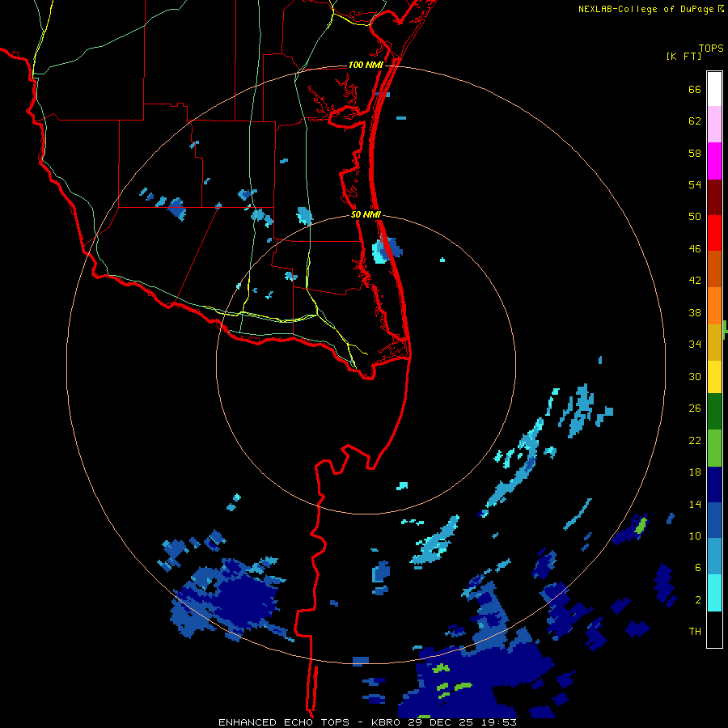
Task: Click the light pink legend swatch
Action: (x=714, y=125)
